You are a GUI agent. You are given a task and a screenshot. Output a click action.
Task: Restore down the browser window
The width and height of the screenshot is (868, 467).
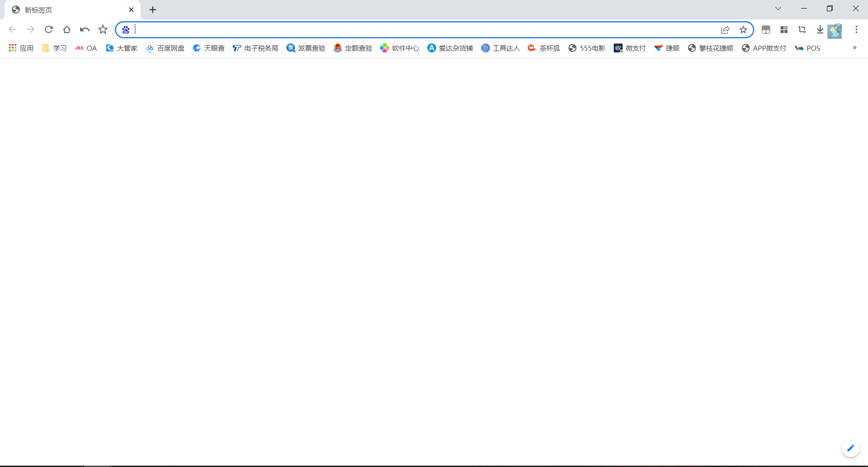click(830, 9)
